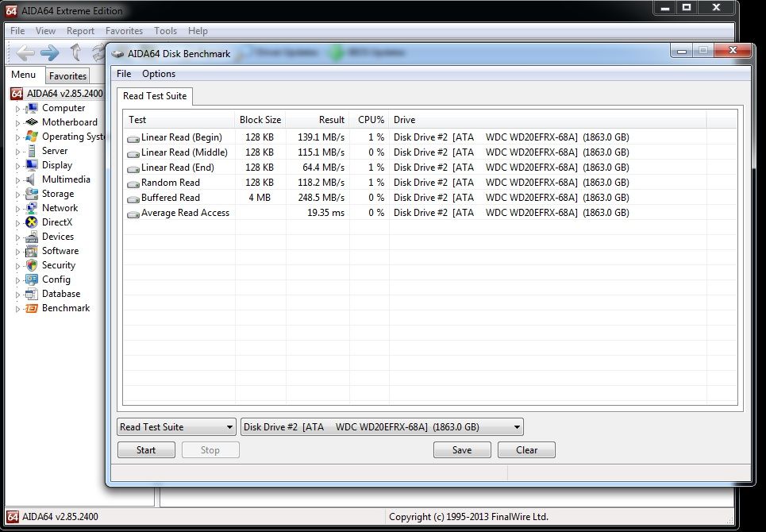This screenshot has width=766, height=532.
Task: Click the disk icon of Average Read Access
Action: [133, 214]
